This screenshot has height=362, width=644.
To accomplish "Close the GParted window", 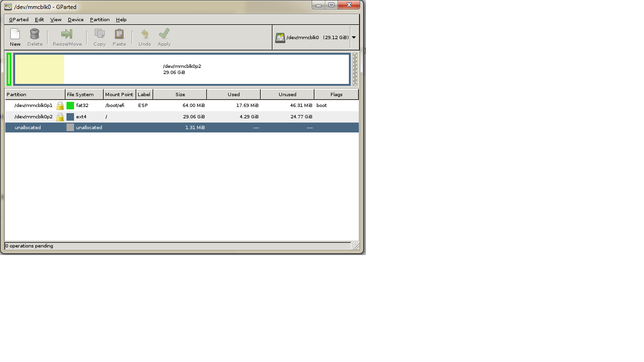I will pos(349,5).
